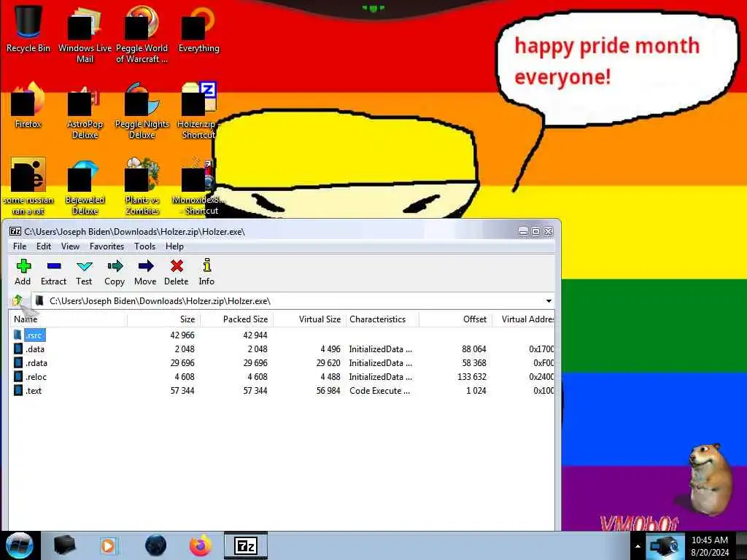
Task: Click the .text file icon
Action: 18,391
